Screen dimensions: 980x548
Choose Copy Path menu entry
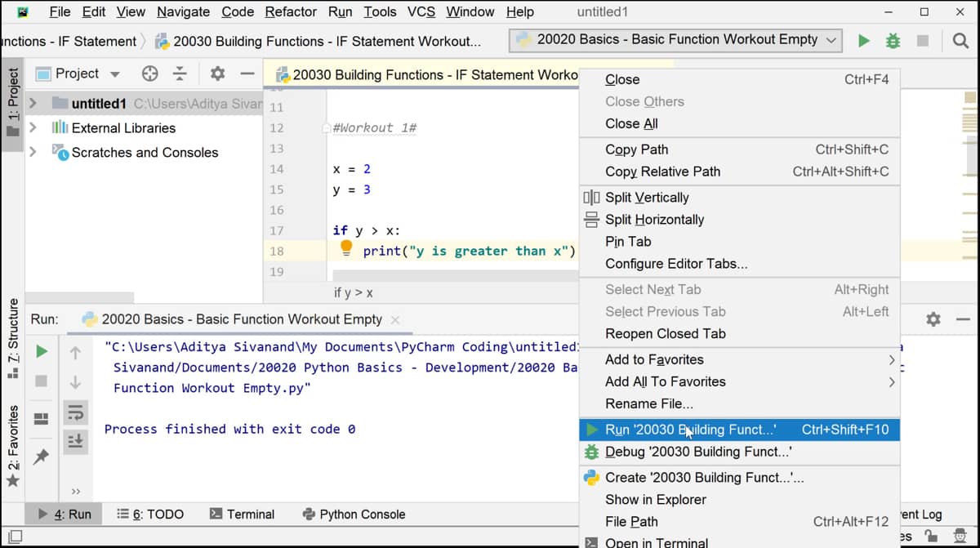(740, 149)
